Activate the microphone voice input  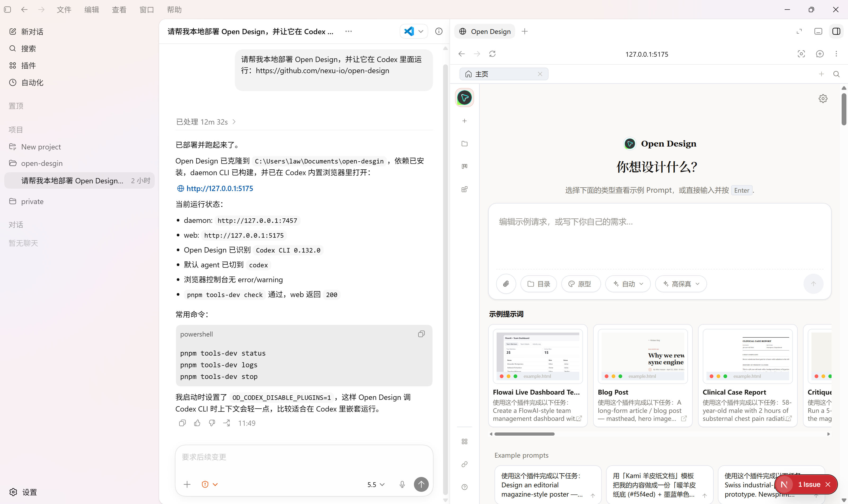tap(402, 485)
